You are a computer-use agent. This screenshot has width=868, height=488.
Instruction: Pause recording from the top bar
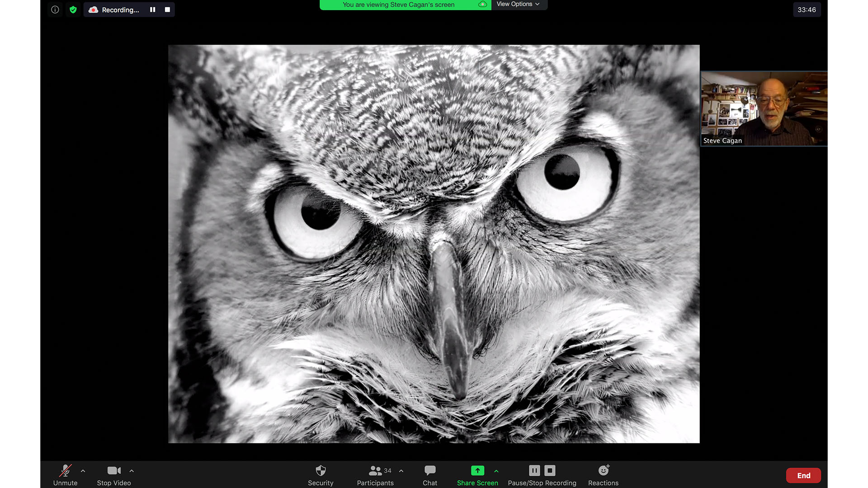coord(153,9)
